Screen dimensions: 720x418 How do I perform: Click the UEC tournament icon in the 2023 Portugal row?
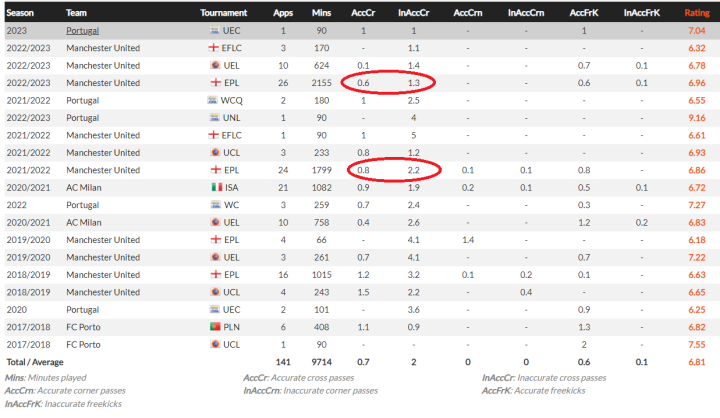(x=213, y=31)
